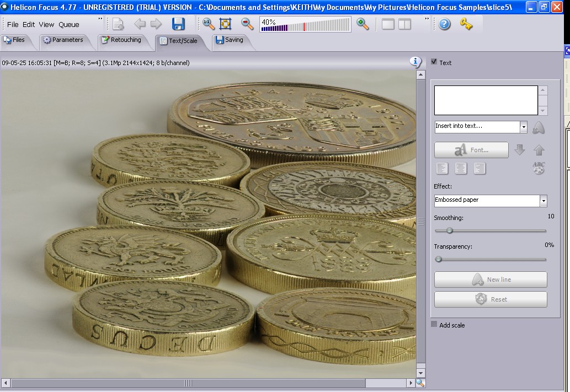
Task: Move text line up with the arrow
Action: click(x=539, y=149)
